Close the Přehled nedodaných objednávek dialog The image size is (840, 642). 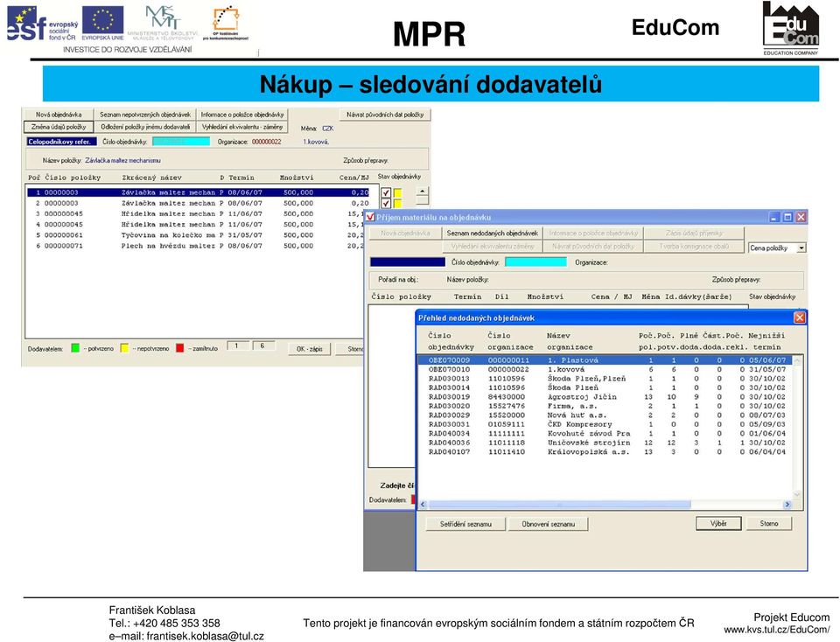tap(799, 318)
